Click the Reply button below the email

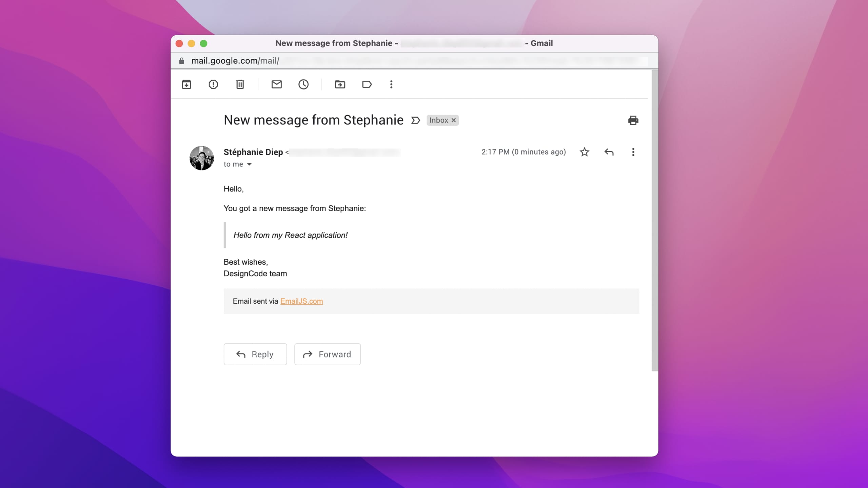(255, 354)
